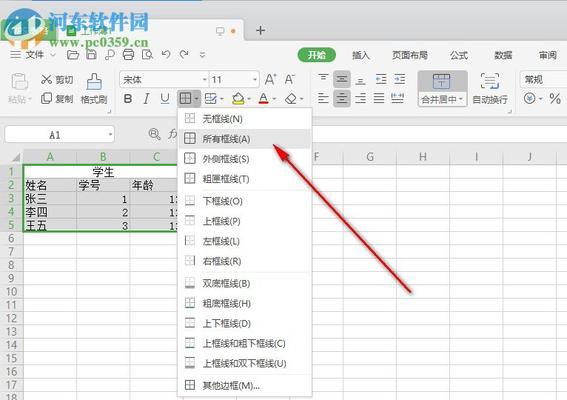
Task: Click the Undo arrow in quick toolbar
Action: [x=166, y=55]
